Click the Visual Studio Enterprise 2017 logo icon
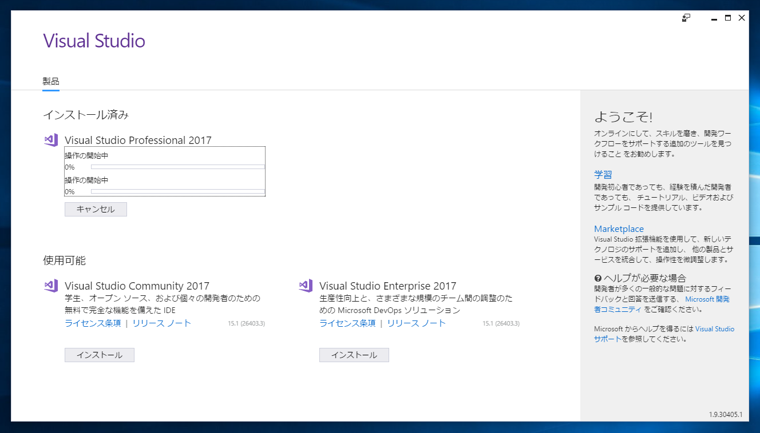Image resolution: width=760 pixels, height=433 pixels. click(305, 286)
